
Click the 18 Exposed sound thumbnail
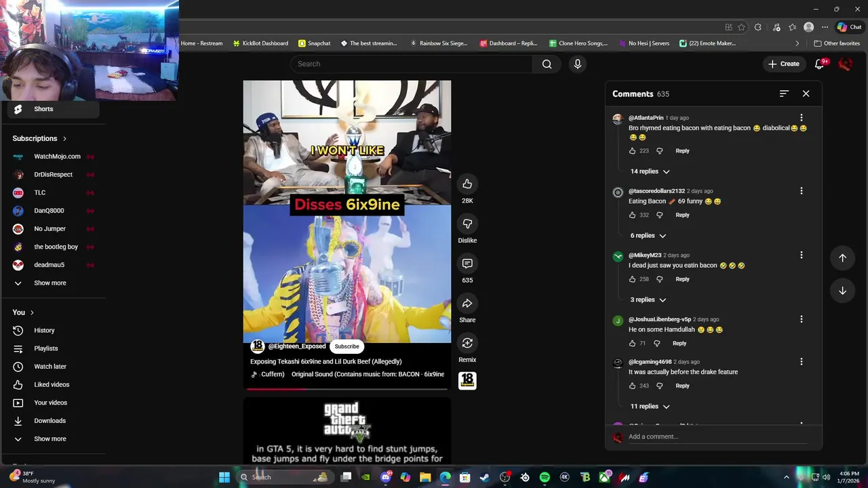pos(467,381)
